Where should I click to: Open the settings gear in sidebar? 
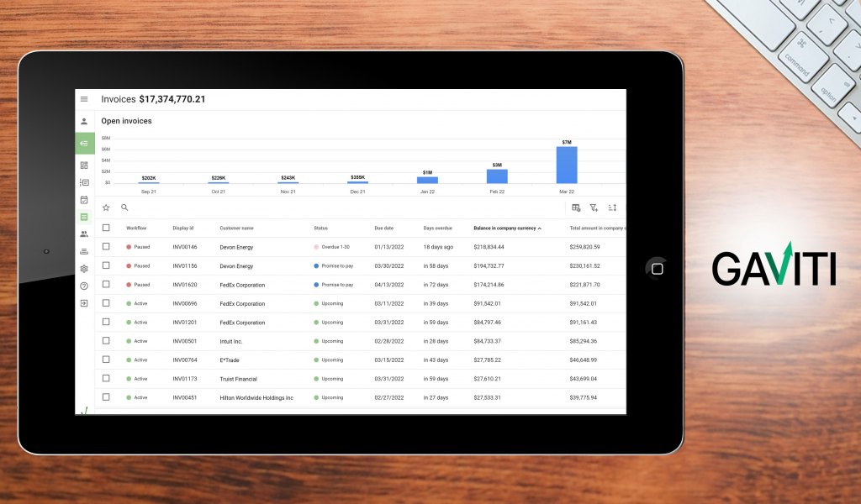pos(84,269)
